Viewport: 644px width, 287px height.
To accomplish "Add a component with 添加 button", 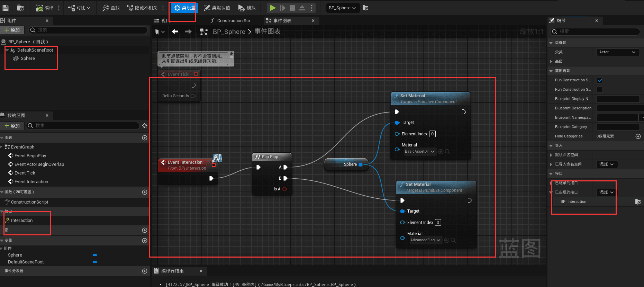I will 12,30.
